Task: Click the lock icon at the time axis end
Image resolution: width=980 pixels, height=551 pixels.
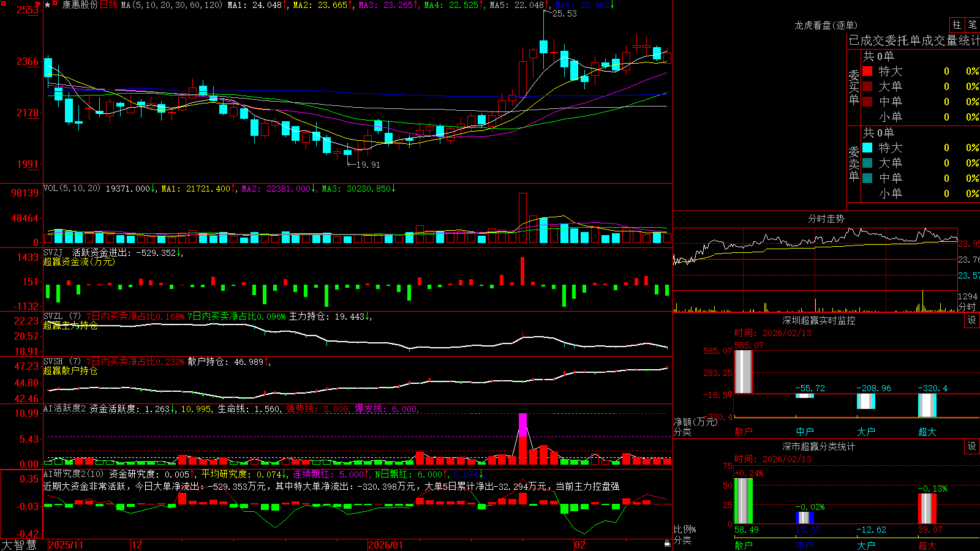Action: [668, 544]
